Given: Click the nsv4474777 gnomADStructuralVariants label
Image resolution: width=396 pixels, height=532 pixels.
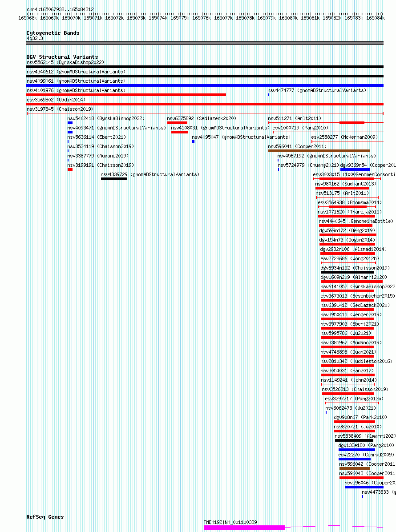Looking at the screenshot, I should click(x=317, y=91).
